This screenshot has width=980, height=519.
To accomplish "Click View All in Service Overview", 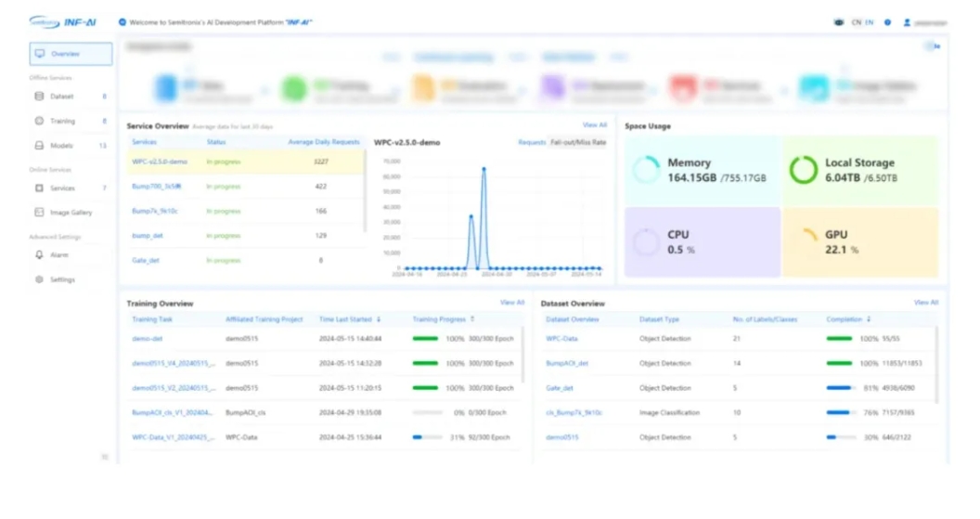I will (x=594, y=125).
